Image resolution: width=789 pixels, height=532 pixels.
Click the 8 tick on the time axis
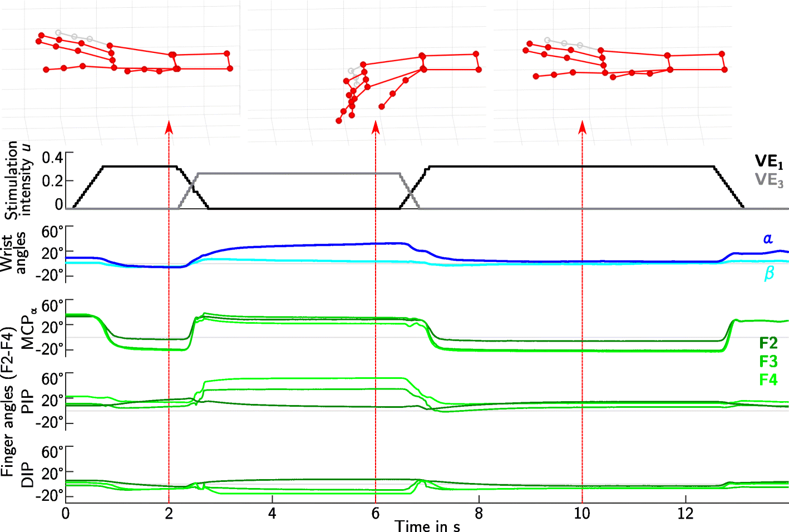(479, 513)
